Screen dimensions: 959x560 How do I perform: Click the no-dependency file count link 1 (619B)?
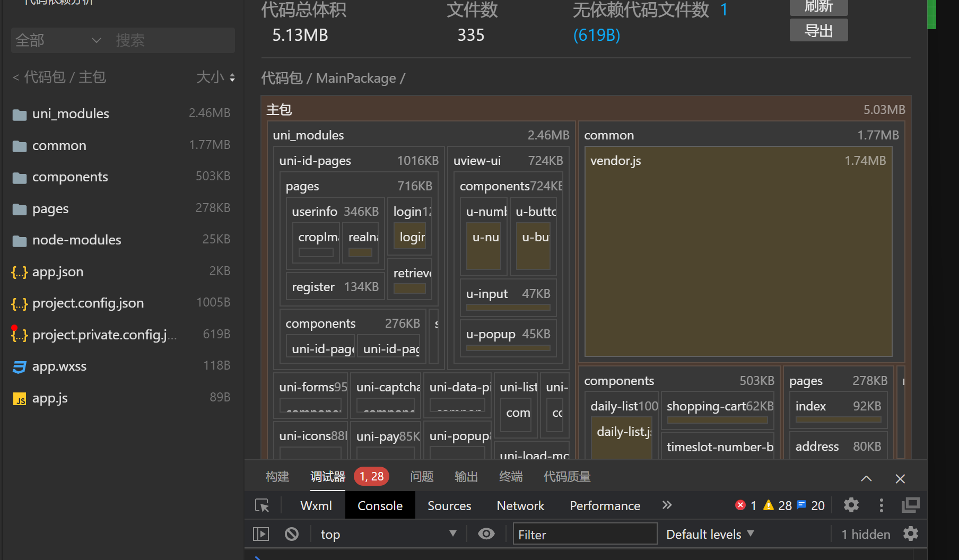click(596, 35)
